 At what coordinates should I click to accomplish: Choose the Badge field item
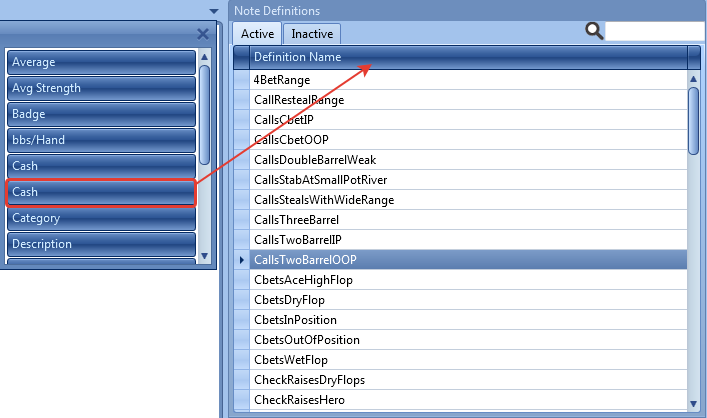pyautogui.click(x=100, y=114)
